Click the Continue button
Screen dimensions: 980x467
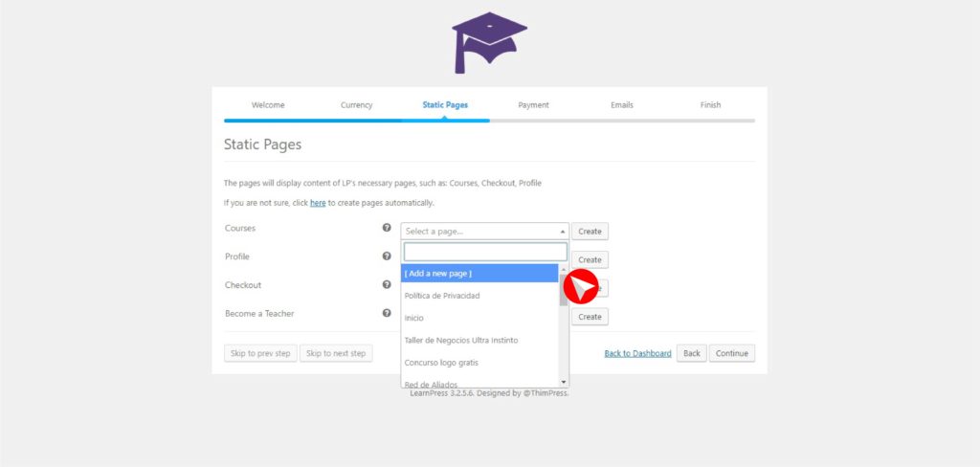[731, 353]
